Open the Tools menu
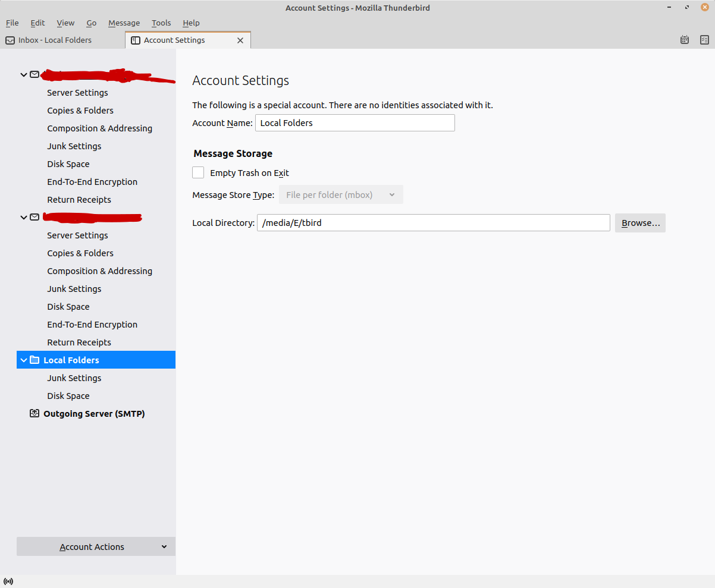 (x=161, y=23)
